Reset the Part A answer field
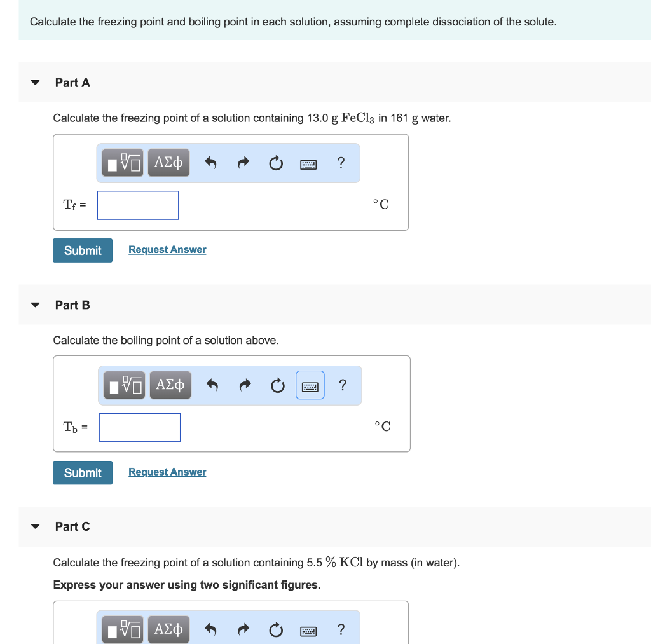The image size is (651, 644). [275, 163]
